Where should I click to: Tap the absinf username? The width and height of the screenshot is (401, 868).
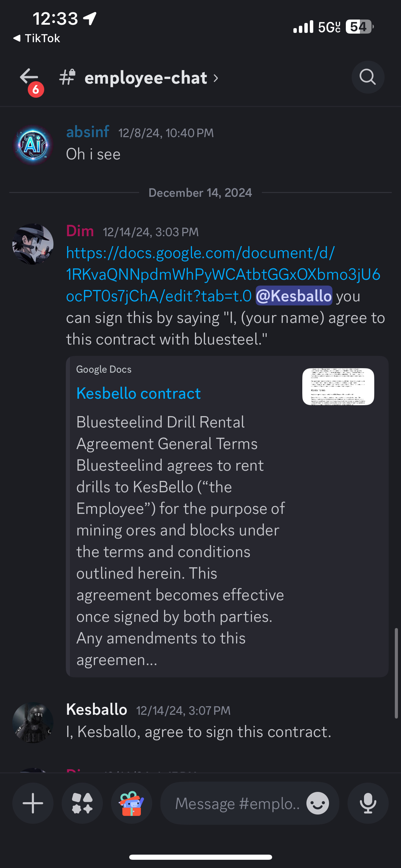point(88,132)
